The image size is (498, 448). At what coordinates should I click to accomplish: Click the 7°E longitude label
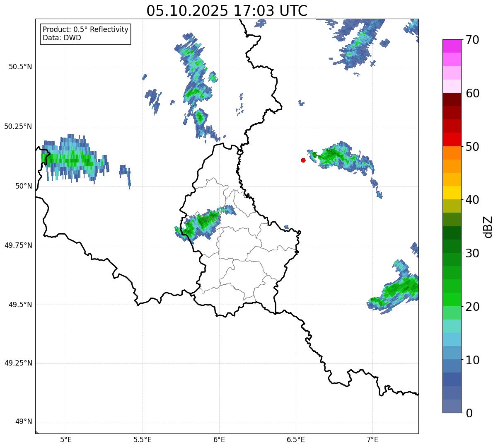[x=372, y=439]
